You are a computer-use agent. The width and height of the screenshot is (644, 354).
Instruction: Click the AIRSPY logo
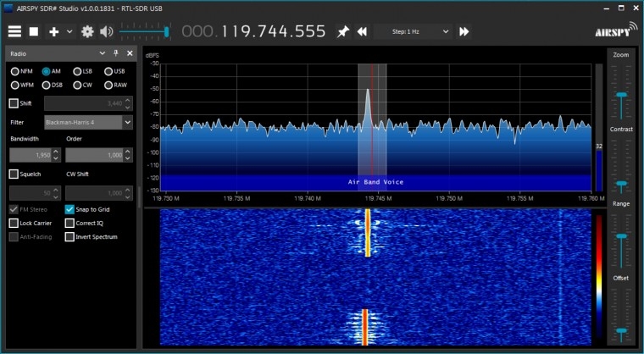point(616,30)
